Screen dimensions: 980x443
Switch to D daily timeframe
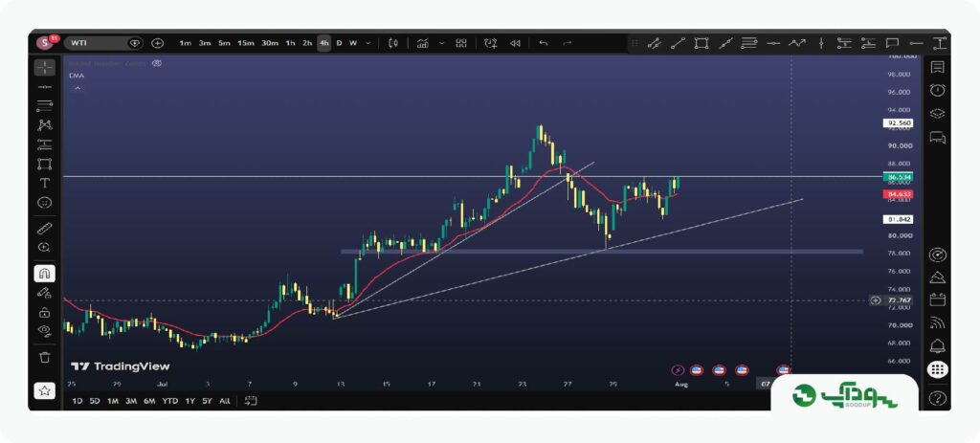340,43
